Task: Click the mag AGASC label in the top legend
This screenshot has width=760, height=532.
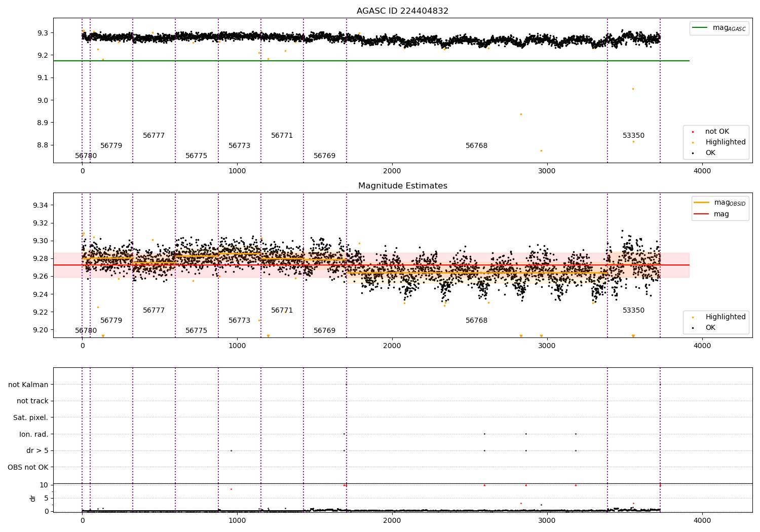Action: [729, 28]
